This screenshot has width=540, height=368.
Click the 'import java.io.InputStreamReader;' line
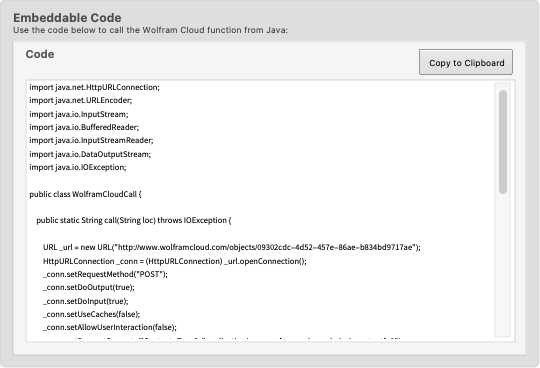coord(91,140)
